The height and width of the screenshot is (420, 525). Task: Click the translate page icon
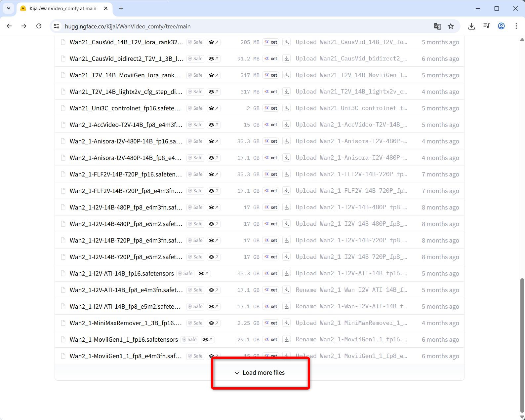tap(437, 26)
